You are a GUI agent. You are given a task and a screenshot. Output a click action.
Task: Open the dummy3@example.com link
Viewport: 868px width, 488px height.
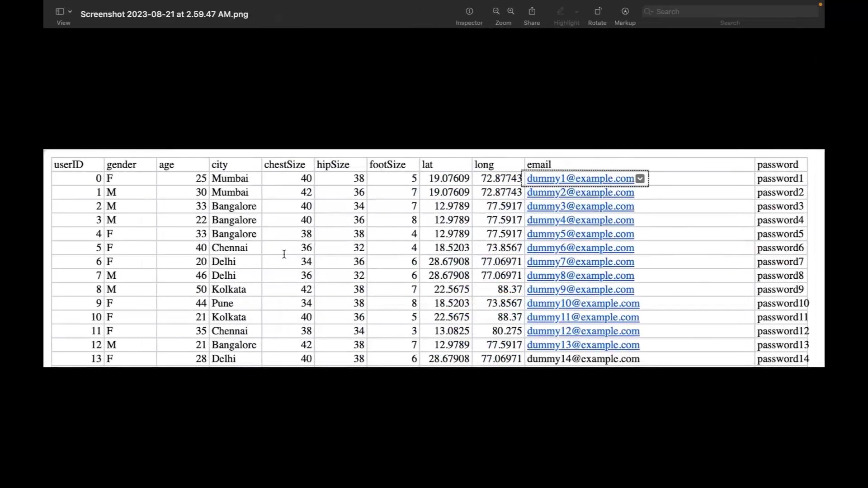tap(580, 206)
